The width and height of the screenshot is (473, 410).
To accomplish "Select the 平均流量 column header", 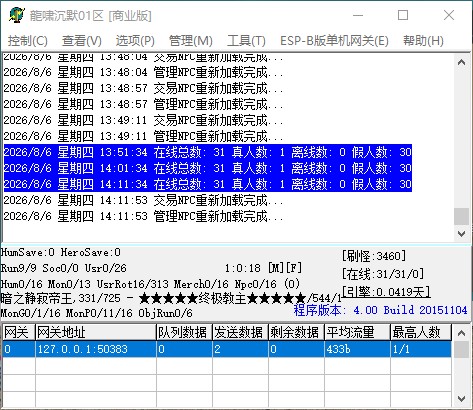I will [x=357, y=332].
